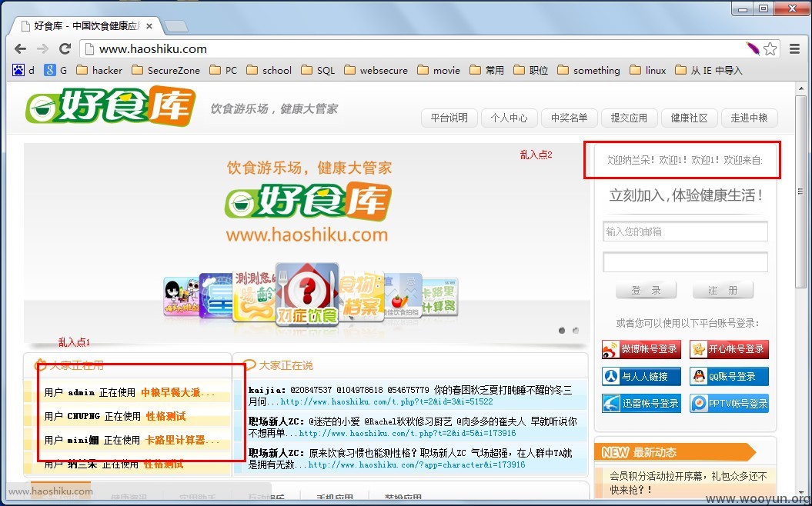Open the 健康社区 nav item
This screenshot has width=812, height=506.
[x=690, y=118]
